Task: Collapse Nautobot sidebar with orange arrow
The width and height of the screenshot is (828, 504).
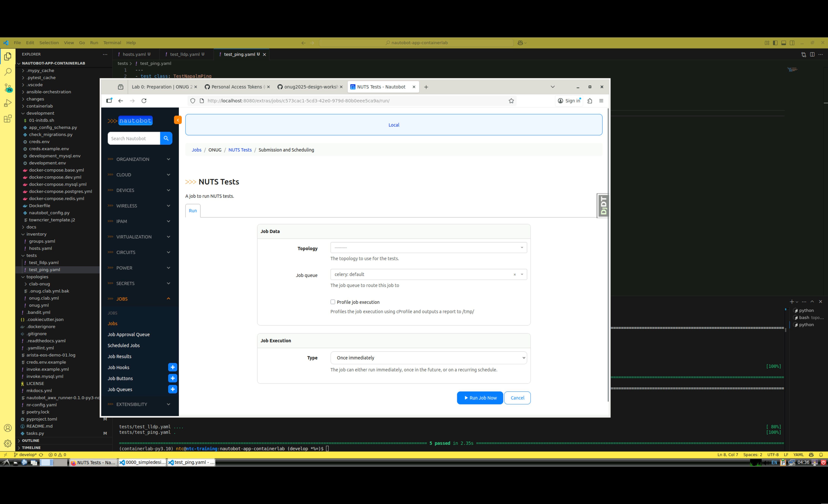Action: tap(178, 120)
